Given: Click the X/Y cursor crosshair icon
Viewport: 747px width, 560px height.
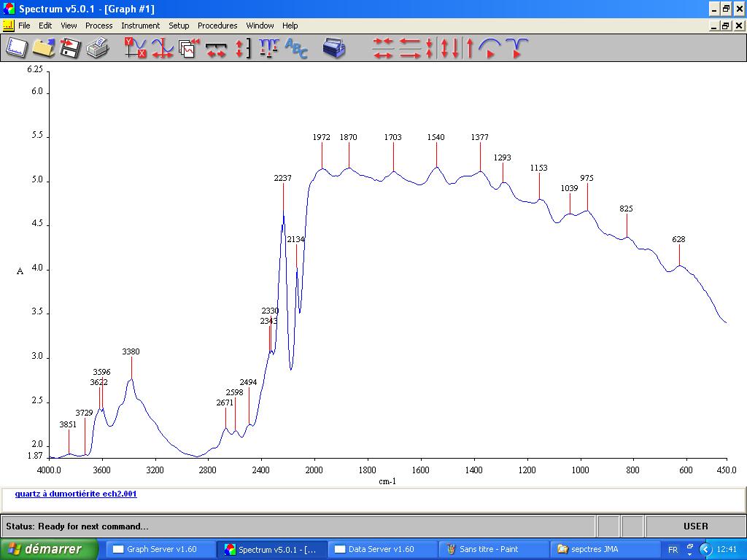Looking at the screenshot, I should coord(135,48).
